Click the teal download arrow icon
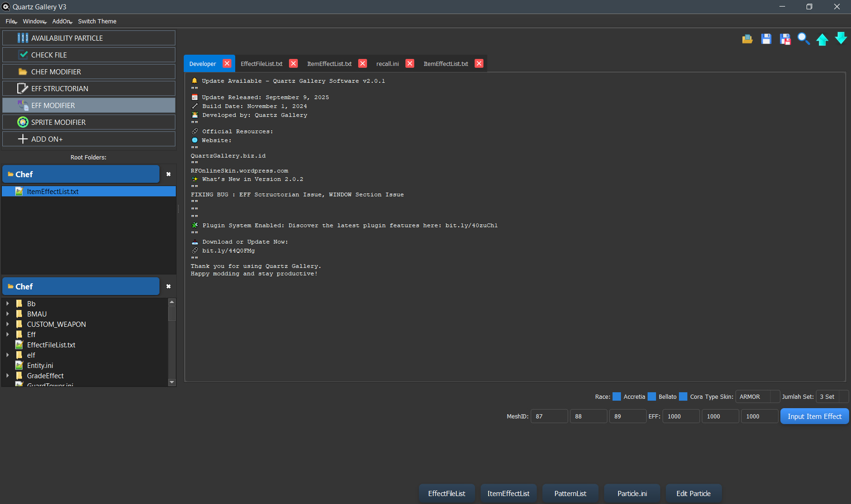The image size is (851, 504). (841, 39)
